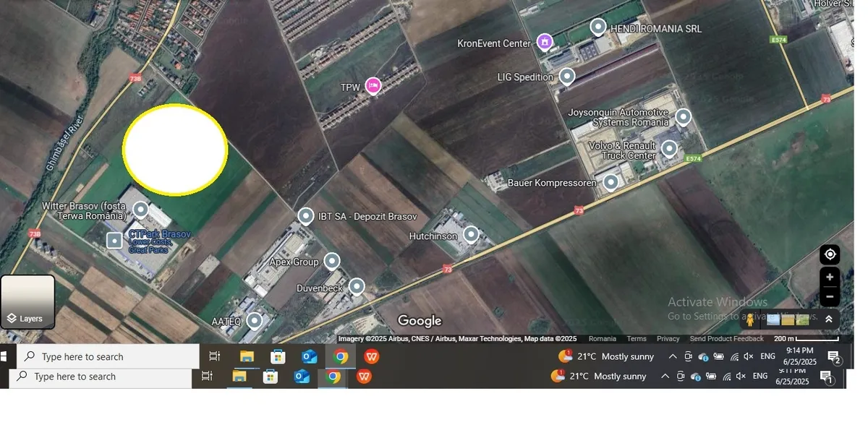The width and height of the screenshot is (868, 430).
Task: Click Send Product Feedback link
Action: click(x=726, y=339)
